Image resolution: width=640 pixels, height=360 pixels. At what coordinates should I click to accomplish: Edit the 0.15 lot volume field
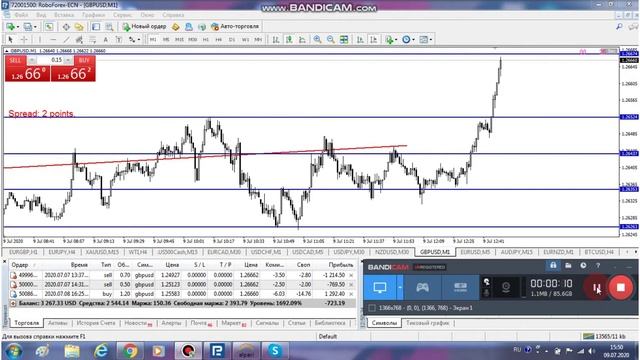(51, 60)
